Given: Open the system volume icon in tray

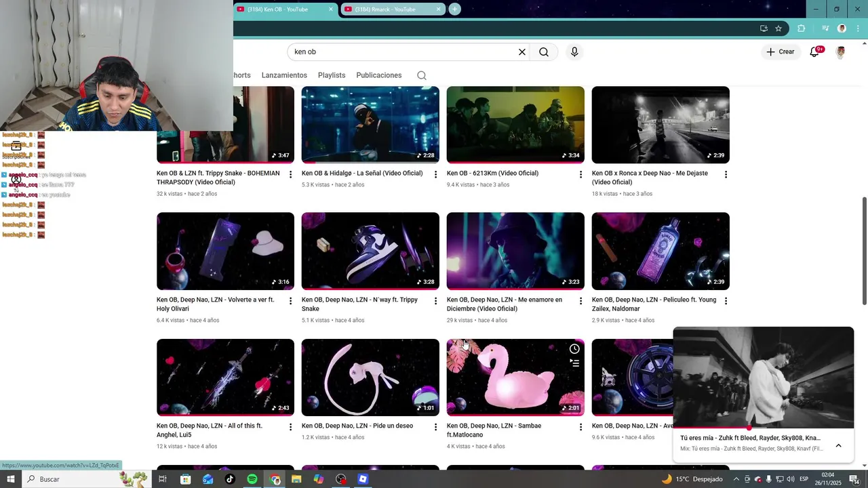Looking at the screenshot, I should [791, 479].
